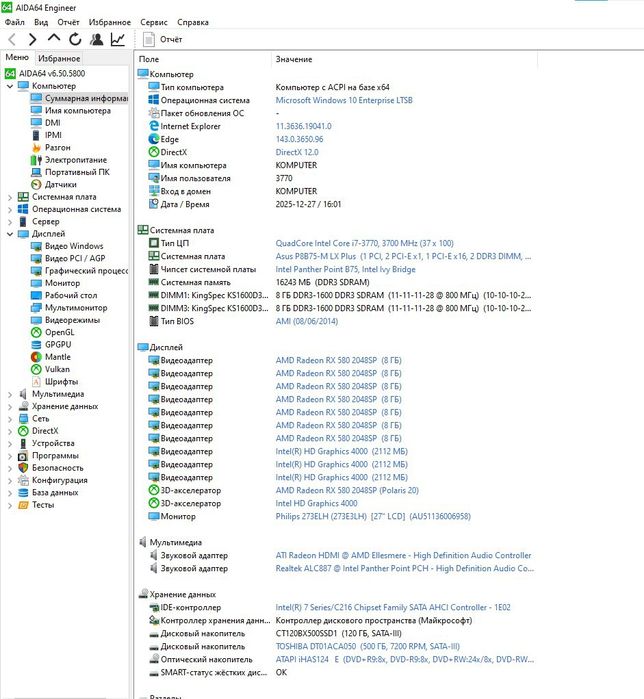Screen dimensions: 644x699
Task: Click the Электропитание power icon
Action: click(x=37, y=160)
